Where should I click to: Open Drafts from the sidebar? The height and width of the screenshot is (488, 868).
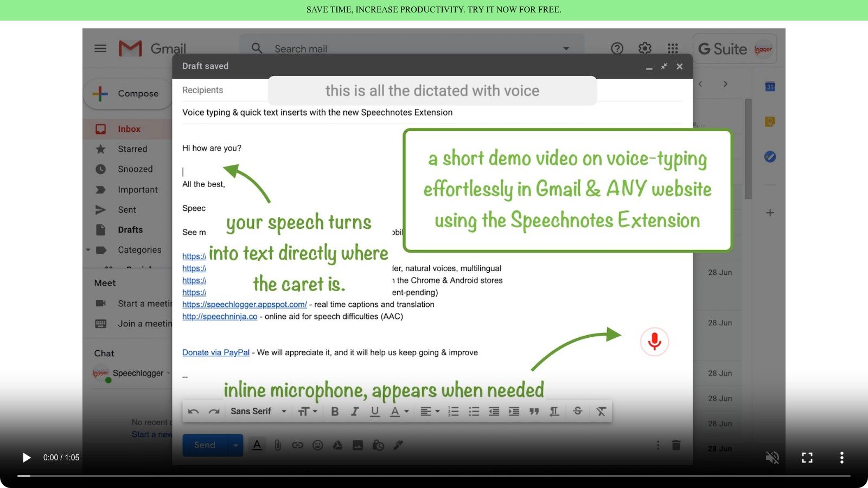[x=130, y=229]
